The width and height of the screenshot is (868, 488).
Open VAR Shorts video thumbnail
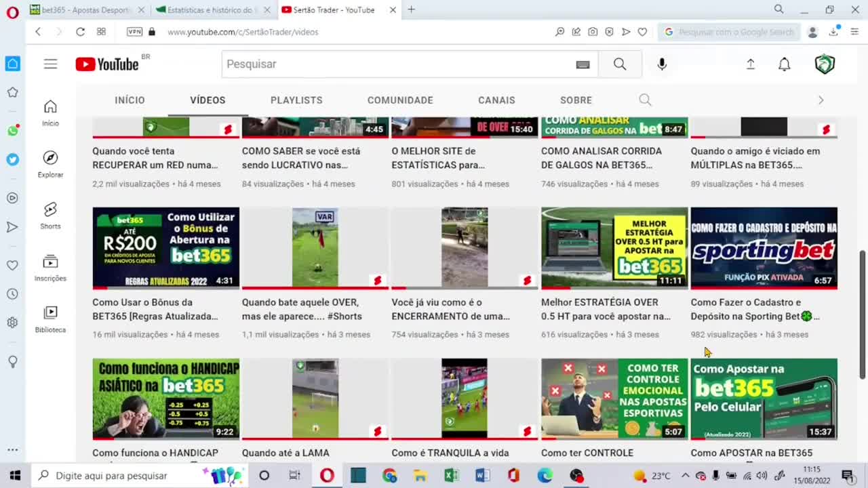click(315, 248)
